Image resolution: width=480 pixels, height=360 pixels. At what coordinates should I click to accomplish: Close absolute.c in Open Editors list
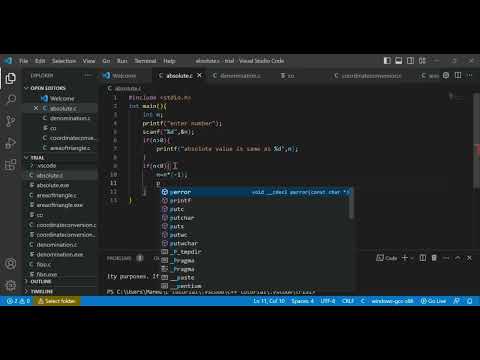click(x=36, y=108)
